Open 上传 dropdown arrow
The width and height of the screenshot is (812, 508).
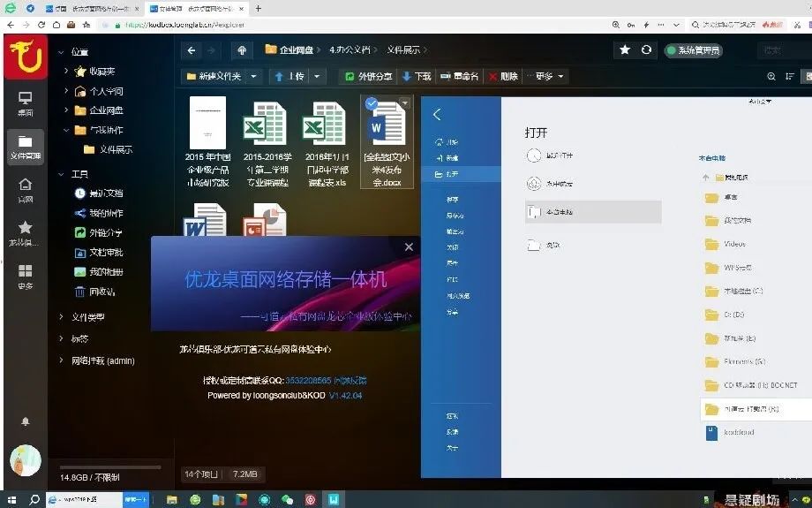[317, 77]
